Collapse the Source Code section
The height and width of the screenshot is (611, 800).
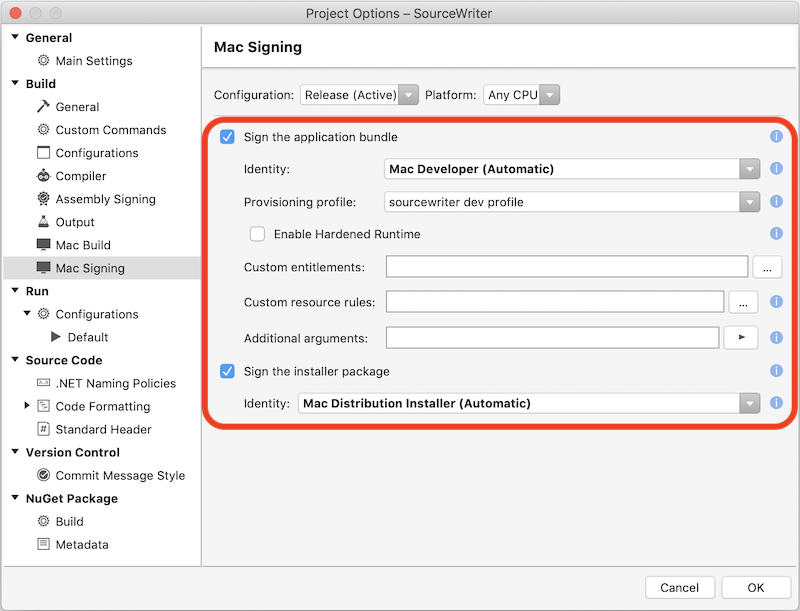pyautogui.click(x=15, y=360)
